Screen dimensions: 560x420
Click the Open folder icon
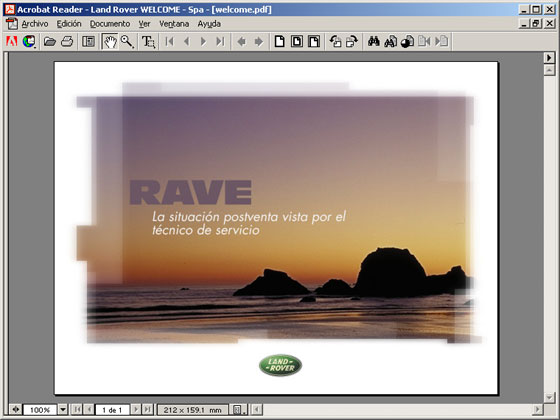point(50,41)
